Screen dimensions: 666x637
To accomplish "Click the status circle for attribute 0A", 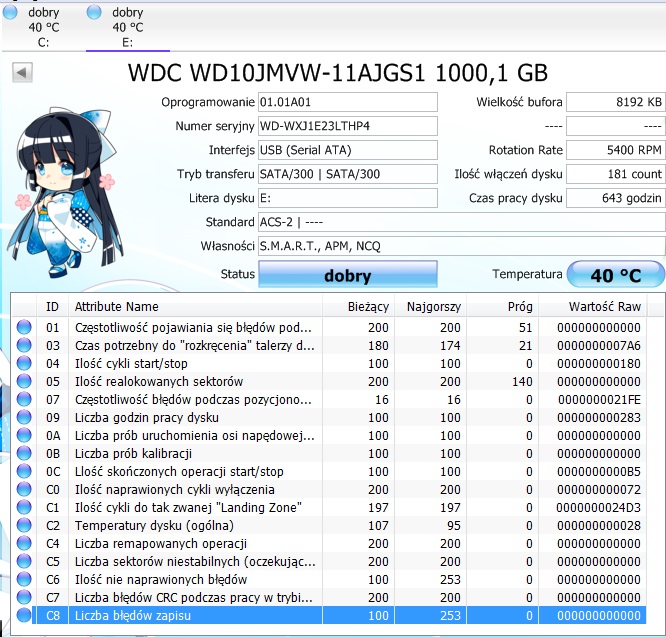I will click(x=24, y=435).
